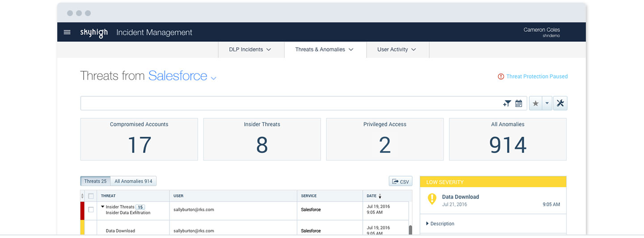
Task: Click the Jul 21, 2016 date text
Action: tap(454, 205)
